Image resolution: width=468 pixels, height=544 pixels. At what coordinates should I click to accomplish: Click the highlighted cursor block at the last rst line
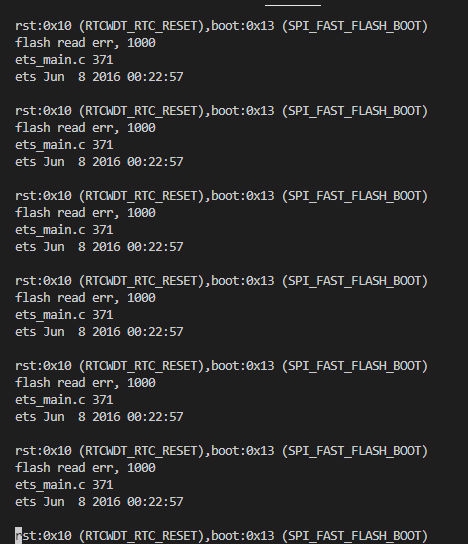pos(18,535)
